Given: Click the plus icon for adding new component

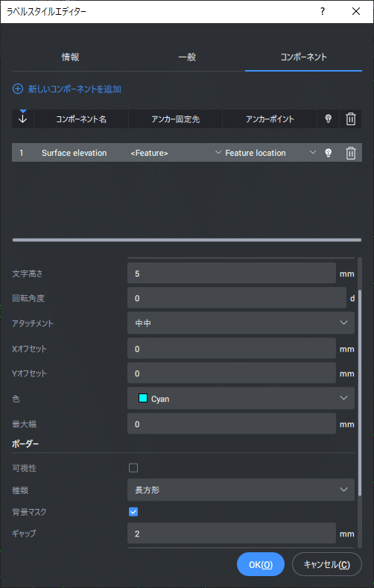Looking at the screenshot, I should [18, 89].
